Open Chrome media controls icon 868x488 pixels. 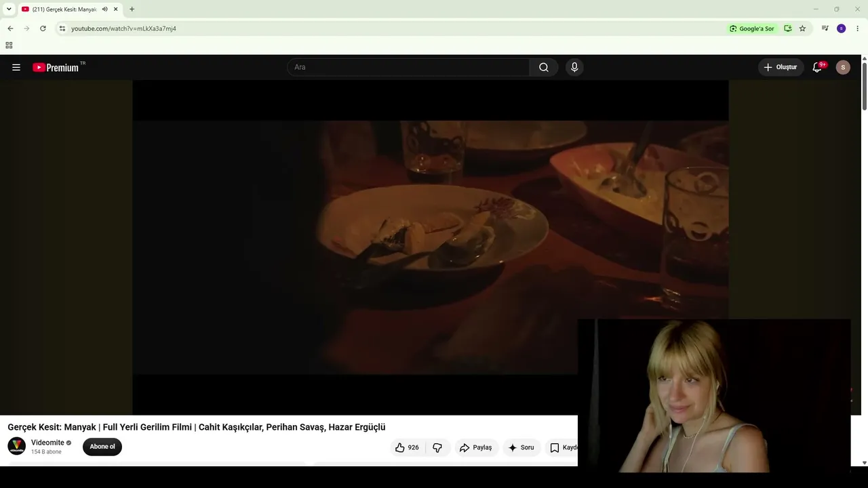tap(825, 28)
